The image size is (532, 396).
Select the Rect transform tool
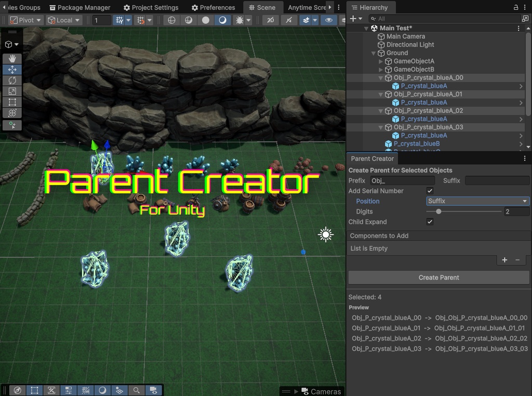[x=12, y=102]
